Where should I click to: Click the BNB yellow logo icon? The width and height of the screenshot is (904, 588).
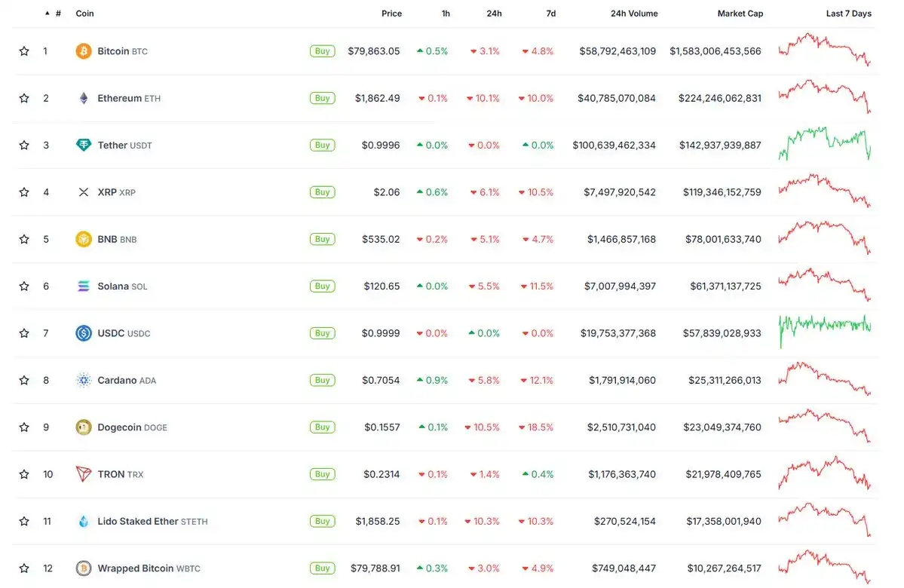[x=84, y=239]
